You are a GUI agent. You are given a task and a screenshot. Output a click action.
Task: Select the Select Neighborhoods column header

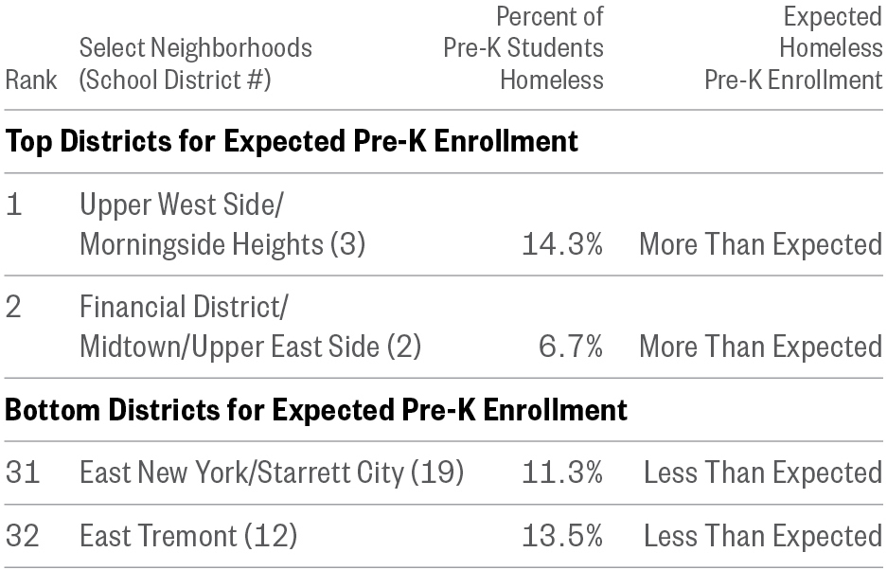pyautogui.click(x=195, y=63)
